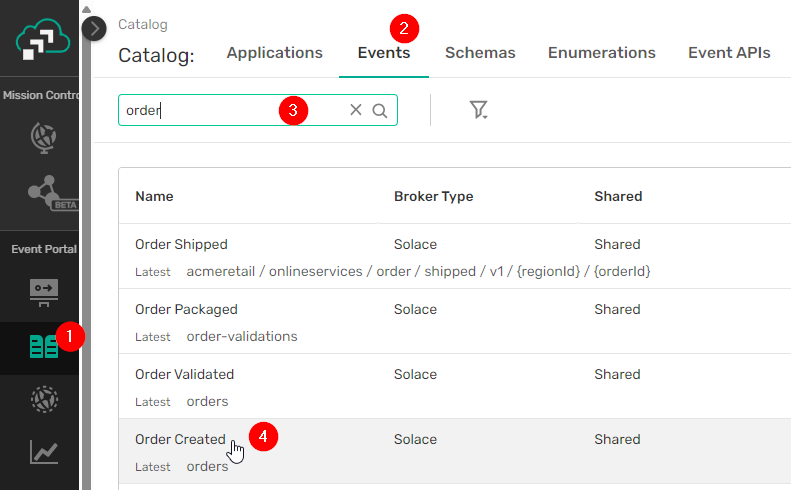791x490 pixels.
Task: Open the Order Shipped event row
Action: coord(181,244)
